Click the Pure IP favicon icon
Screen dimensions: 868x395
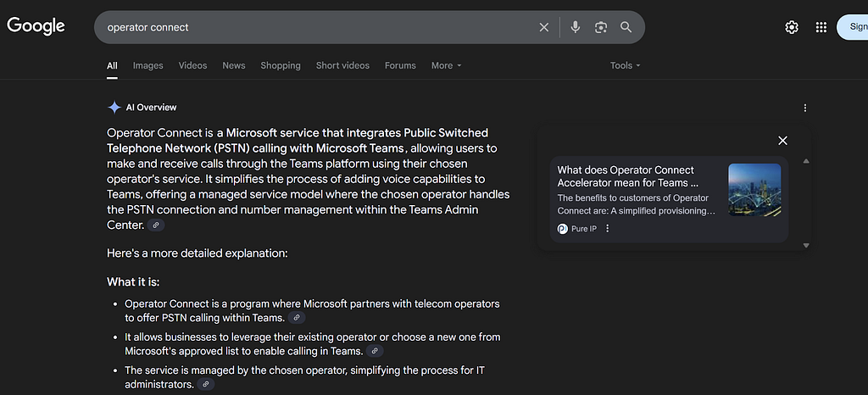pyautogui.click(x=563, y=229)
